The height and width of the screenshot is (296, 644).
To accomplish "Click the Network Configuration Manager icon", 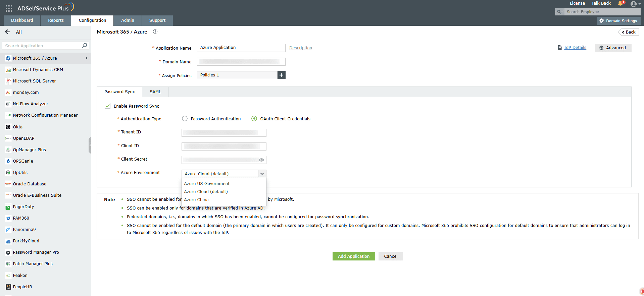I will [8, 115].
